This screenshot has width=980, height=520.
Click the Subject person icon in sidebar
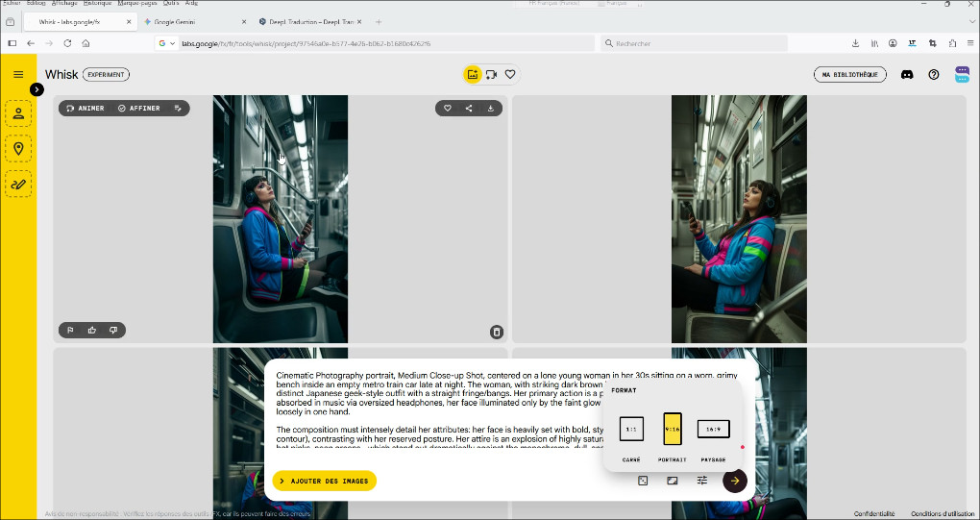[18, 113]
